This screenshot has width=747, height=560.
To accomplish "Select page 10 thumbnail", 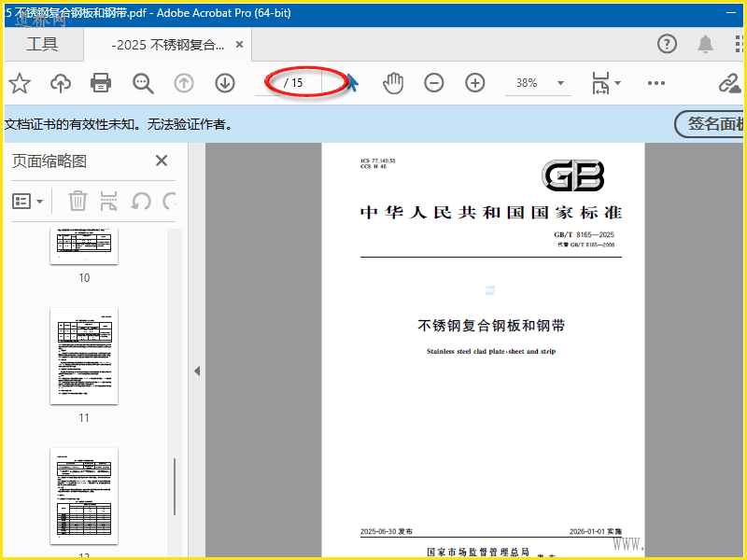I will [84, 246].
